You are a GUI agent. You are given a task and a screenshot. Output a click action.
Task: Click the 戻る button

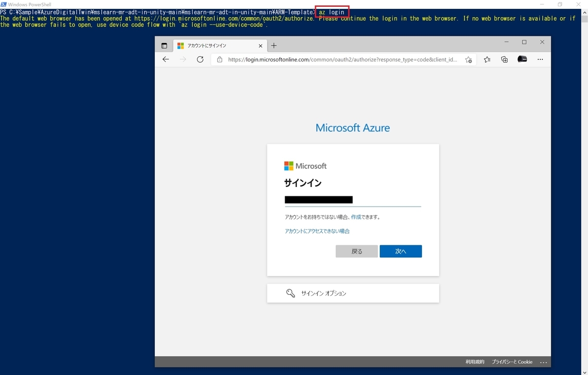pos(357,251)
